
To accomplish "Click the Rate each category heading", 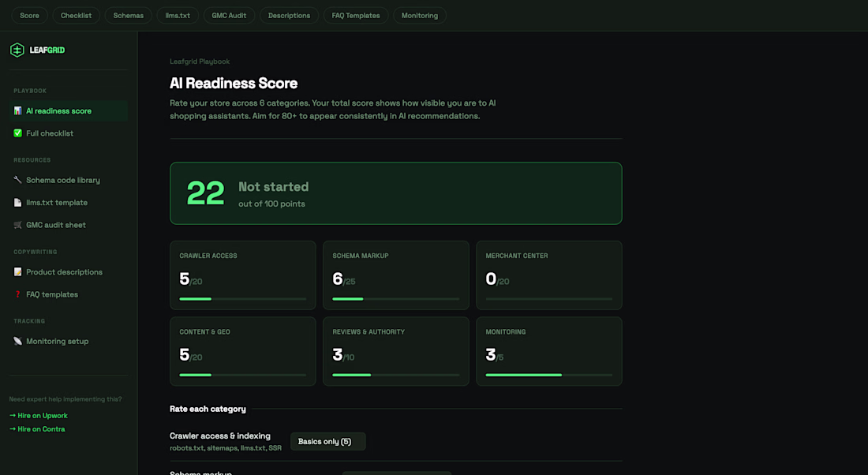I will pyautogui.click(x=208, y=410).
